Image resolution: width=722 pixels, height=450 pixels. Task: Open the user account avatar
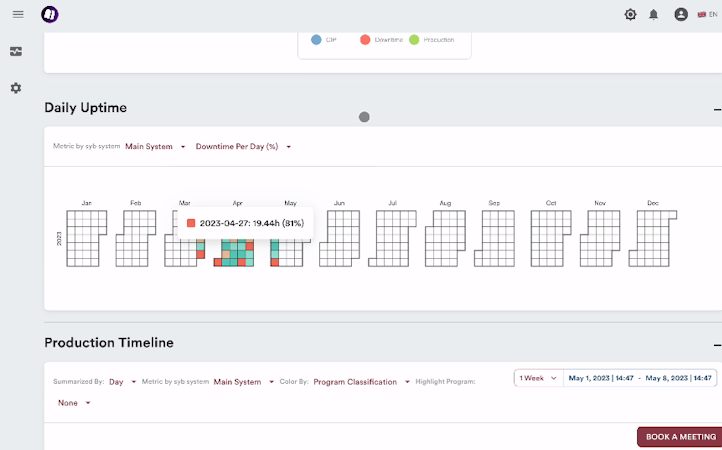[x=681, y=14]
